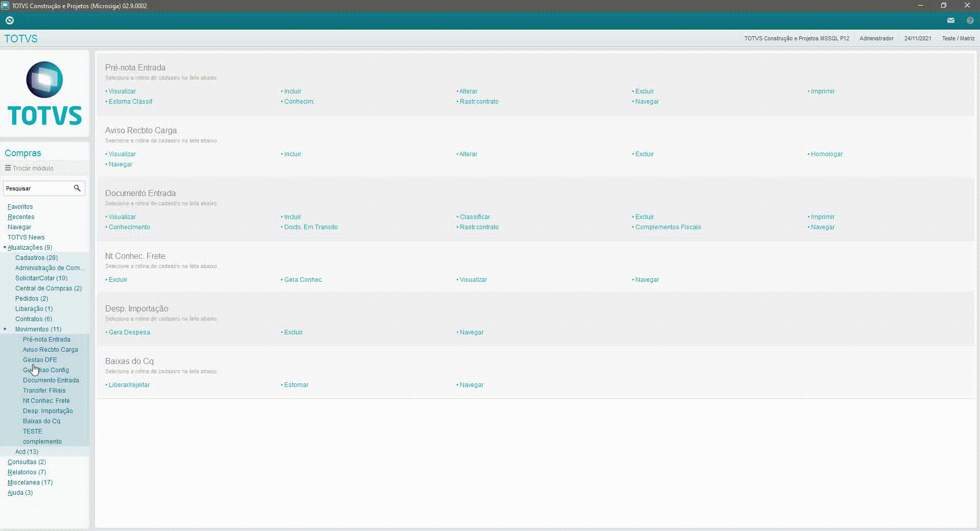Expand Cadastros (28) in the sidebar
Viewport: 980px width, 531px height.
[36, 258]
